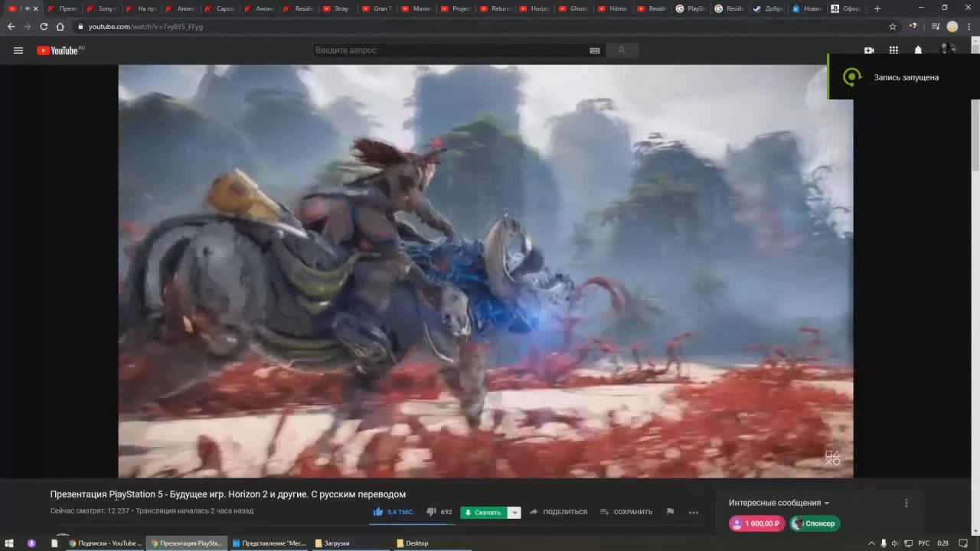Close the current active YouTube tab
The width and height of the screenshot is (980, 551).
click(35, 8)
